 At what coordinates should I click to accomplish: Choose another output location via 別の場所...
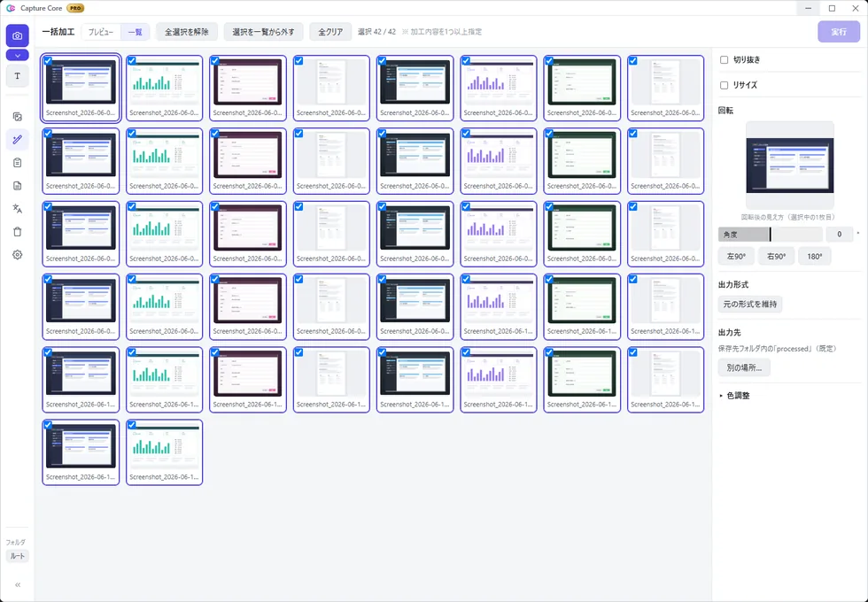[744, 368]
